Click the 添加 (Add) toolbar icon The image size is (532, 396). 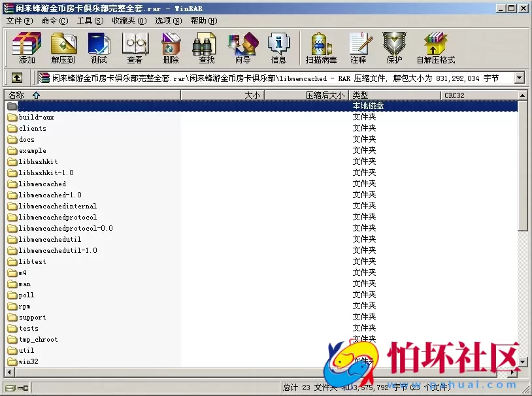(26, 47)
